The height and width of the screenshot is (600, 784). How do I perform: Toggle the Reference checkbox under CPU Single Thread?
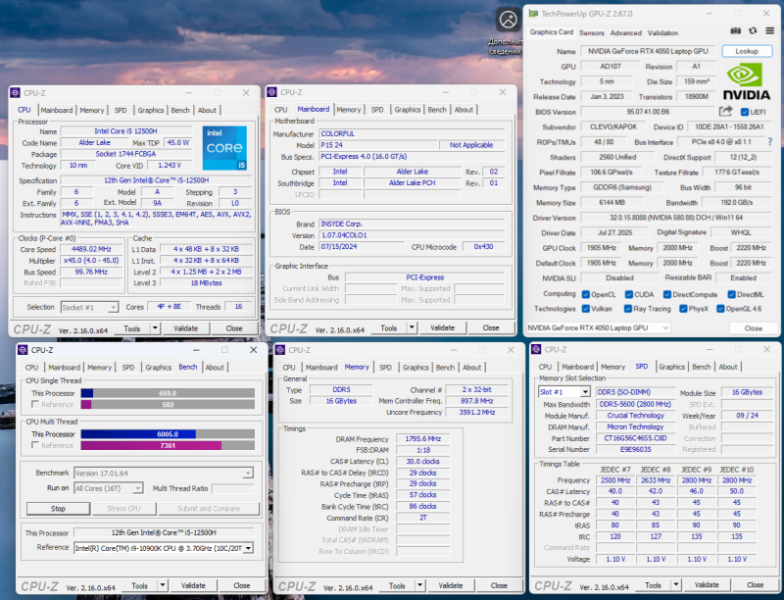click(x=36, y=404)
